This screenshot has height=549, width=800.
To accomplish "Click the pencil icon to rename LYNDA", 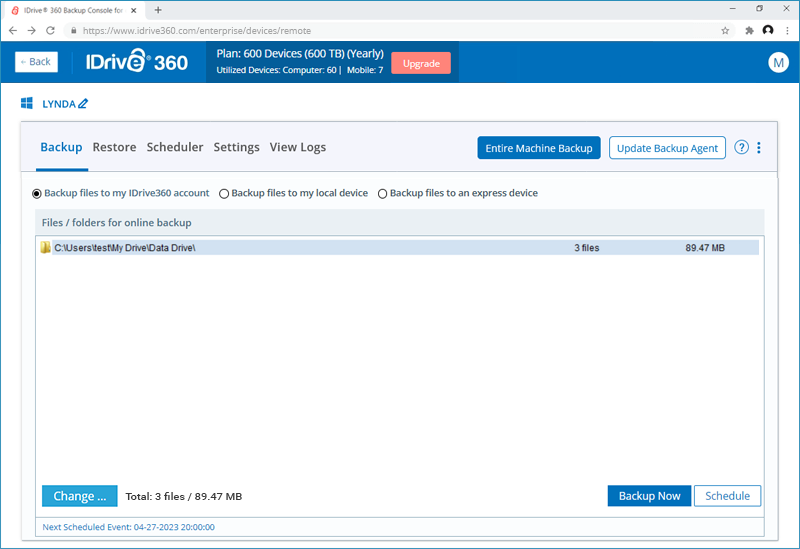I will tap(83, 104).
